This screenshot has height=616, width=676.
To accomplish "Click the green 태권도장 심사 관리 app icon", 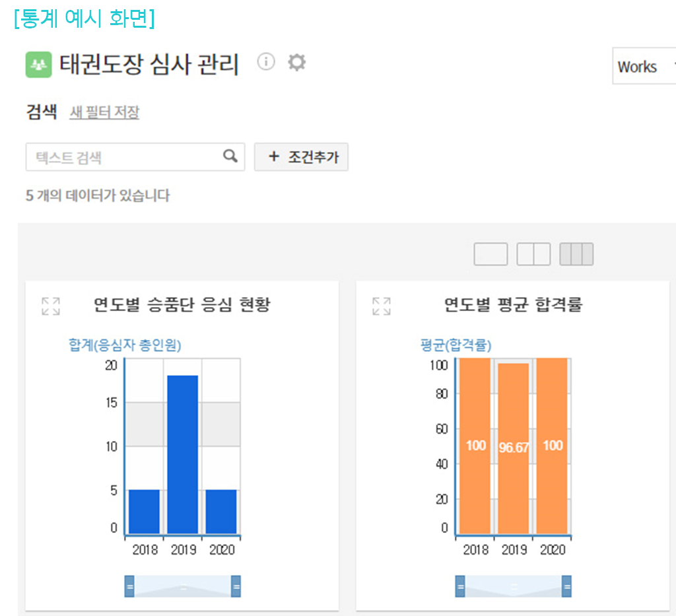I will [39, 65].
